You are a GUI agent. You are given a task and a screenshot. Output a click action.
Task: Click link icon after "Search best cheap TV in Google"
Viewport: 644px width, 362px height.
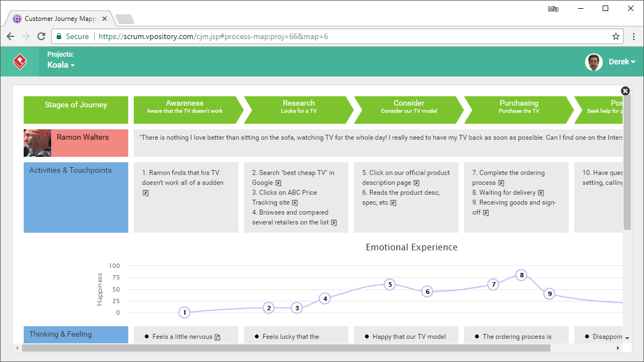(279, 182)
